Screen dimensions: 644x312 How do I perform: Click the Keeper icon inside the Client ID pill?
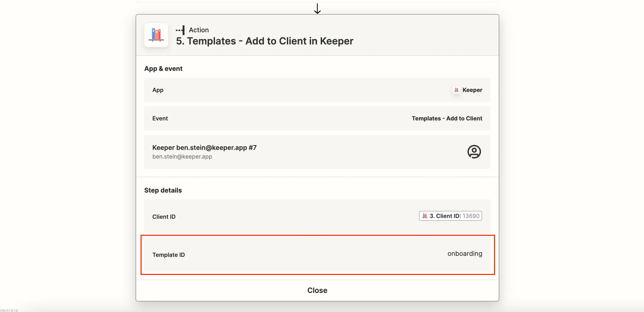[425, 216]
